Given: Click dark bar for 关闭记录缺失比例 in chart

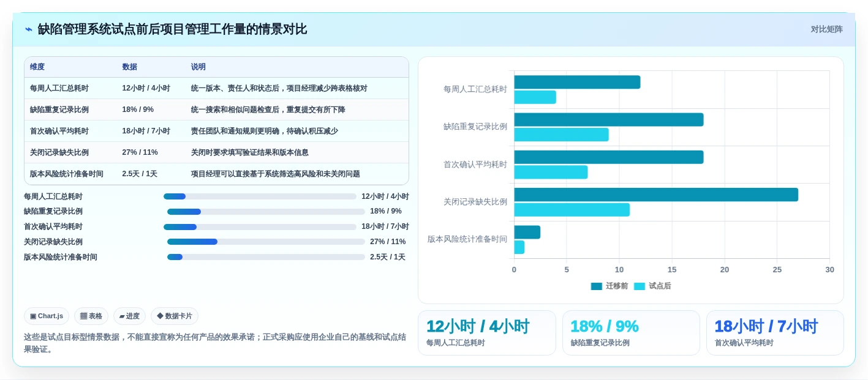Looking at the screenshot, I should pos(656,195).
